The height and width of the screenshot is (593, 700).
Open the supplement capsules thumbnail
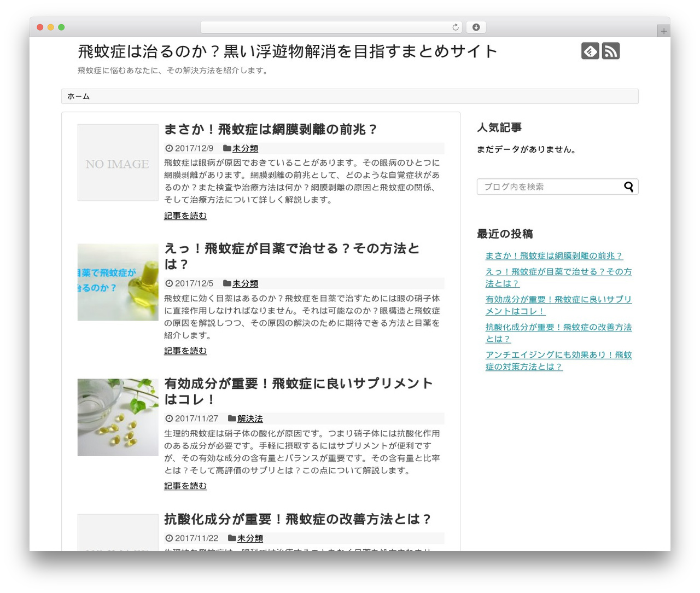118,417
